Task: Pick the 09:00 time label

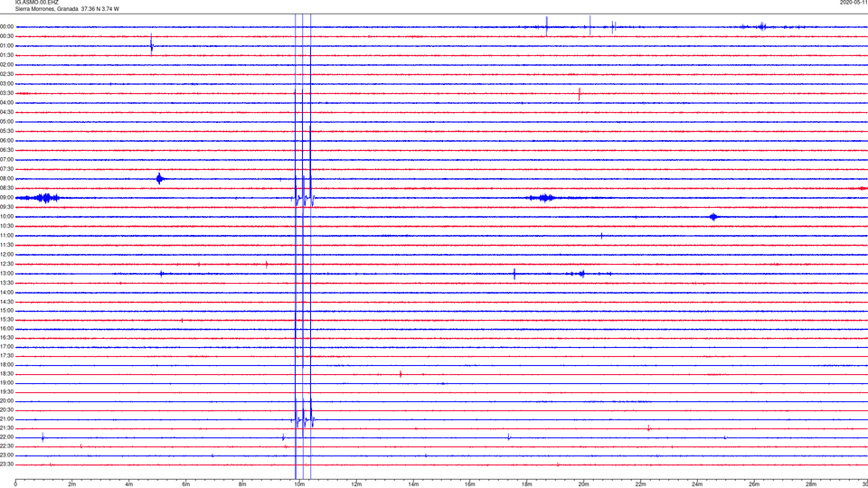Action: pos(6,198)
